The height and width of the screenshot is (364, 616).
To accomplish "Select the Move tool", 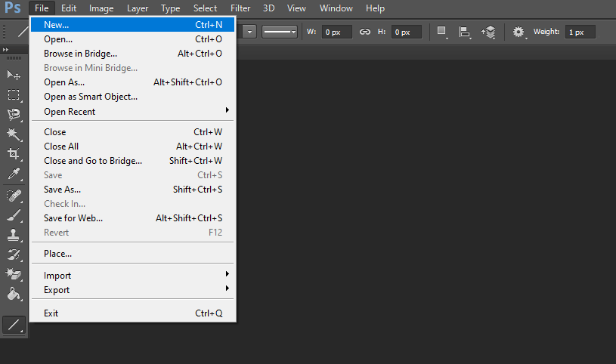I will pyautogui.click(x=14, y=75).
